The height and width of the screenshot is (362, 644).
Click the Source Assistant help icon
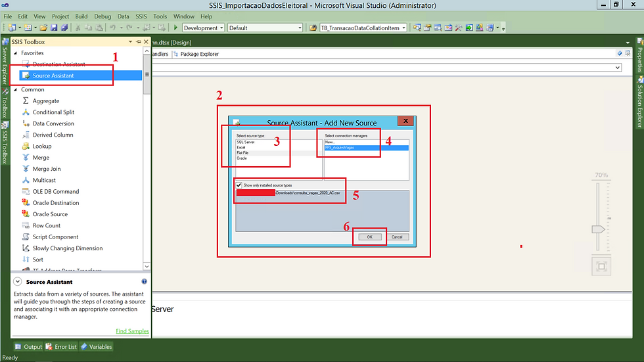[x=144, y=282]
